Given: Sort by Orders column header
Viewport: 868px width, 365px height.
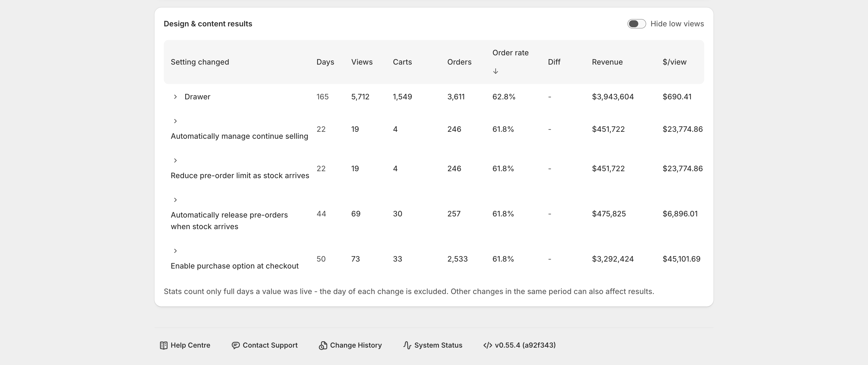Looking at the screenshot, I should 459,62.
